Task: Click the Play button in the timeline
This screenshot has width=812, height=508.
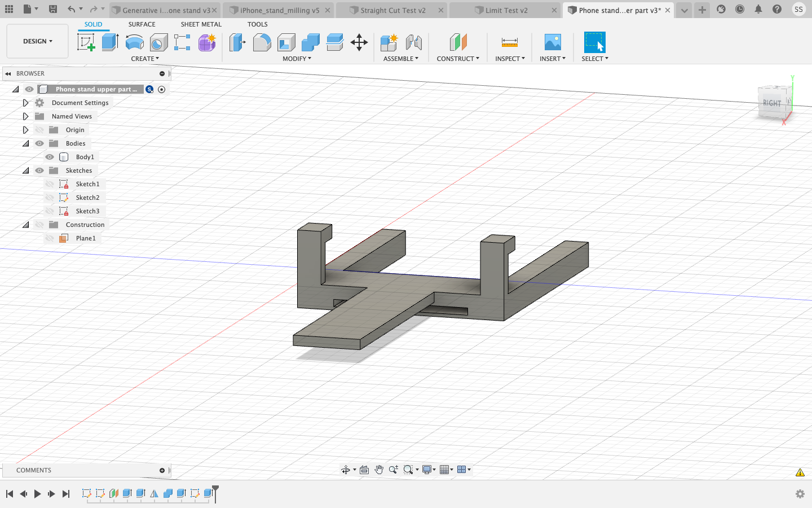Action: tap(37, 493)
